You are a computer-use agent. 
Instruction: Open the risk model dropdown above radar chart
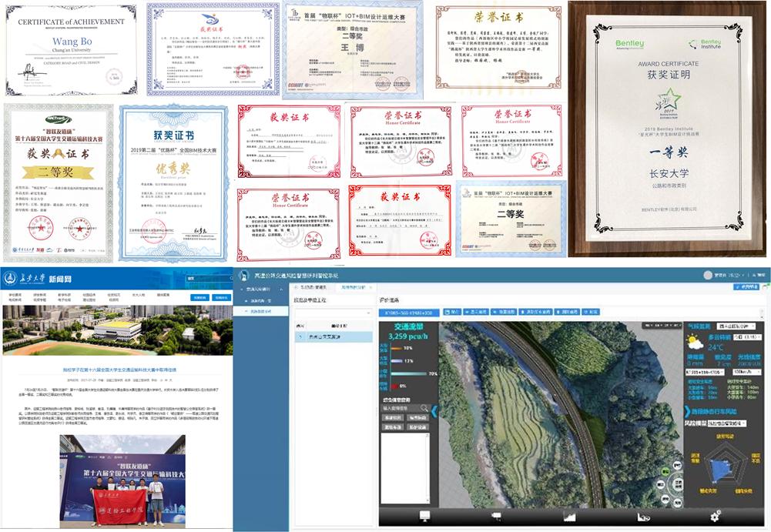point(727,423)
